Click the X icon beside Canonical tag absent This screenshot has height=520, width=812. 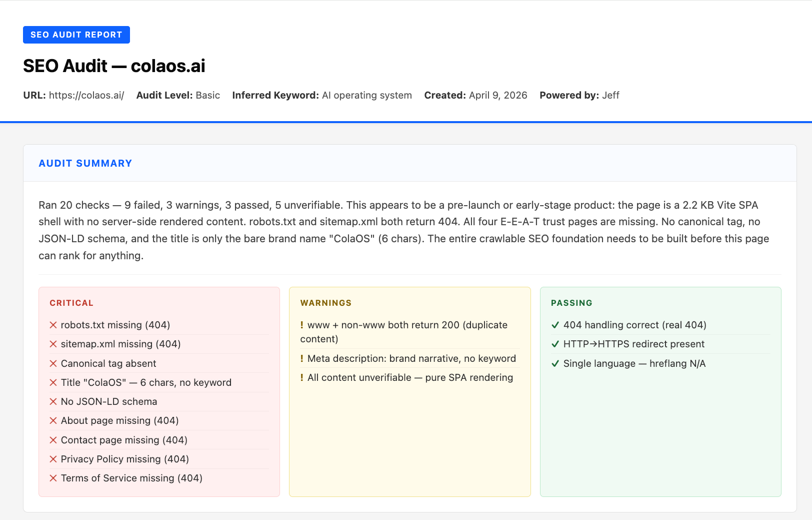tap(53, 363)
